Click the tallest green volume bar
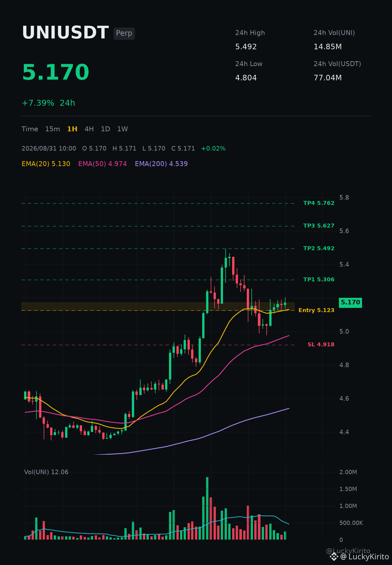The height and width of the screenshot is (565, 392). click(207, 508)
